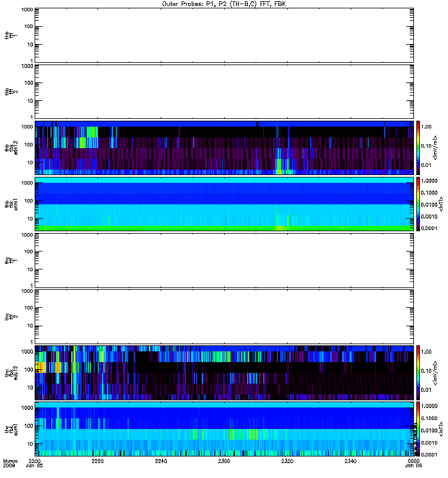Click the '100' y-tick of thc fbk edc12 panel
This screenshot has width=448, height=478.
[x=29, y=369]
